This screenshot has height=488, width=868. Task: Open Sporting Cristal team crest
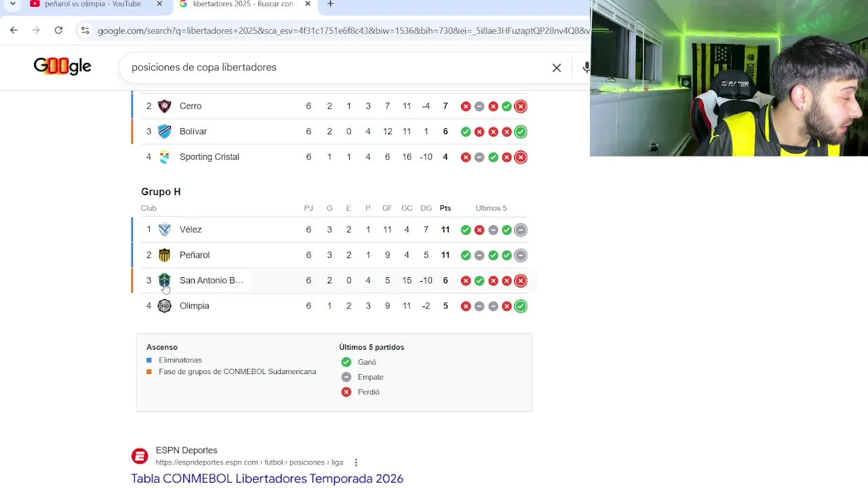point(164,157)
